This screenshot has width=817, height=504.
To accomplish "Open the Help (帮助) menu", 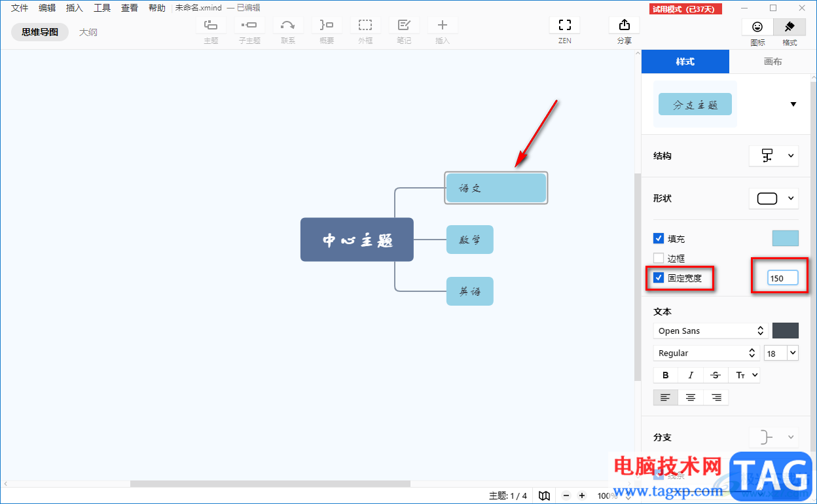I will point(157,8).
